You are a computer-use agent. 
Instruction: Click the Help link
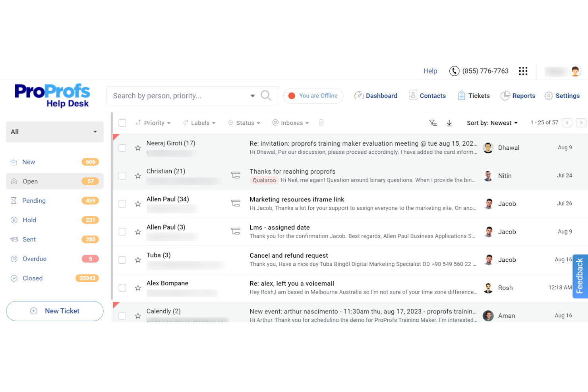[430, 71]
